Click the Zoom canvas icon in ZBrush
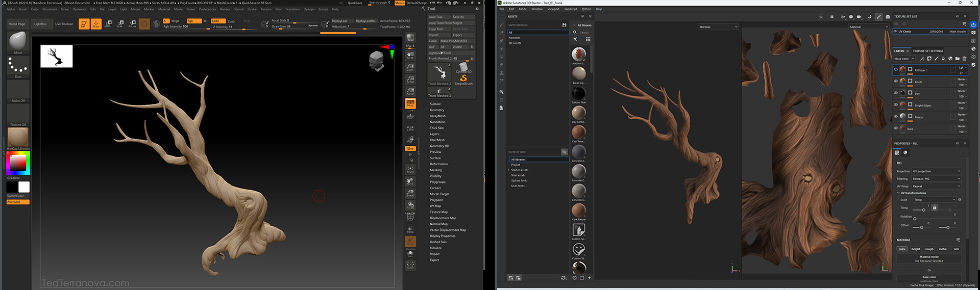This screenshot has height=290, width=980. pos(410,67)
